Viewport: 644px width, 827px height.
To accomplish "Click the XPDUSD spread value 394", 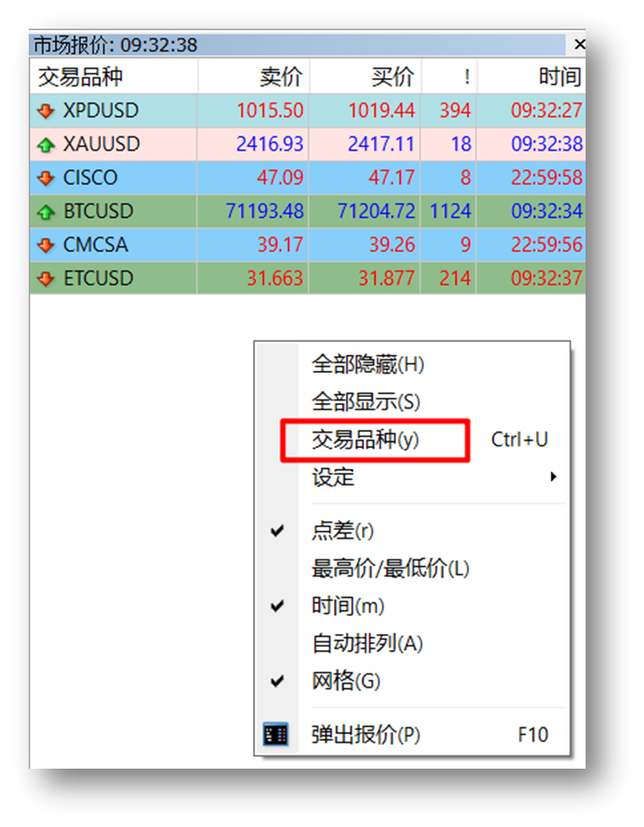I will click(x=455, y=110).
